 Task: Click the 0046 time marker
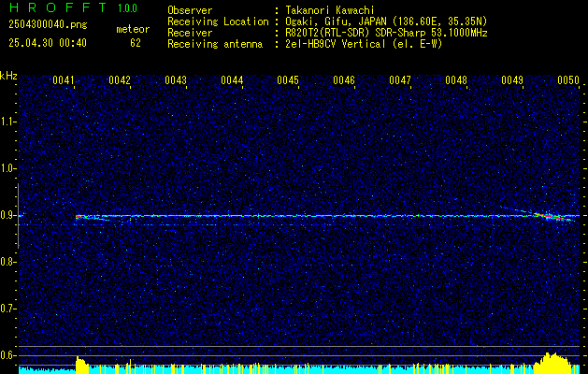click(x=344, y=79)
